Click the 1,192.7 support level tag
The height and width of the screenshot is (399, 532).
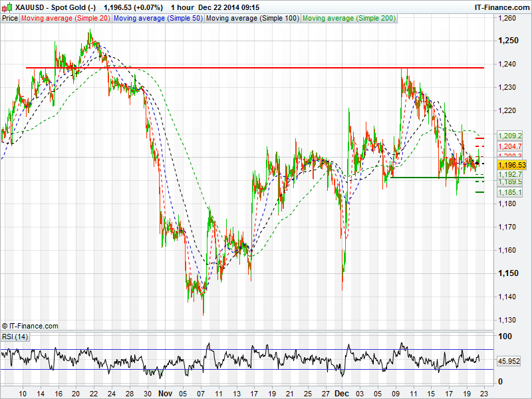click(x=509, y=174)
